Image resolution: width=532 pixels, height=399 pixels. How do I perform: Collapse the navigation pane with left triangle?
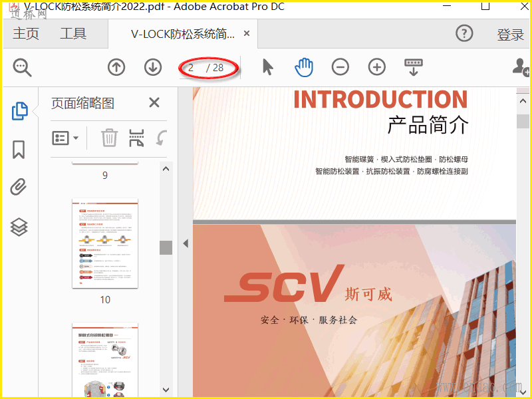(x=186, y=243)
